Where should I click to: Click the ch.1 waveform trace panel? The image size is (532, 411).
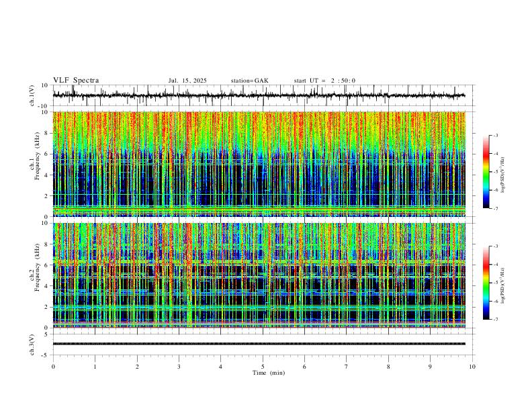click(264, 95)
